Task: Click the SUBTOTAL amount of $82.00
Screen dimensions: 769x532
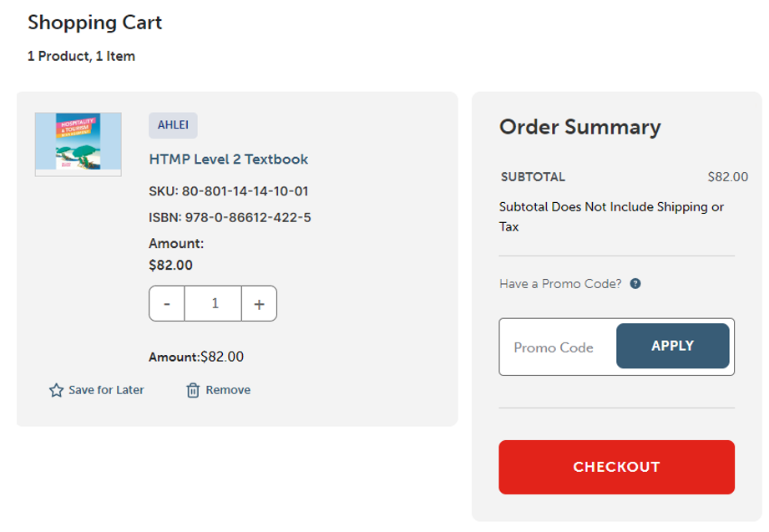Action: 727,177
